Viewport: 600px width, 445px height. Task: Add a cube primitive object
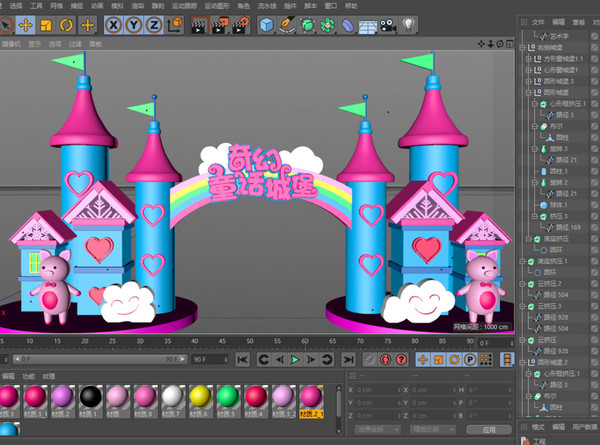click(x=266, y=25)
